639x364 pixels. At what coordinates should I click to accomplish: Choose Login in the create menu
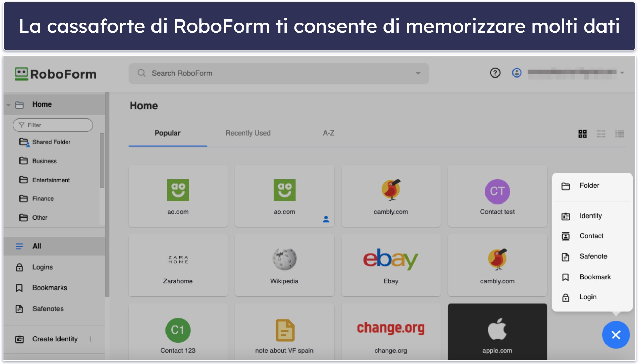pyautogui.click(x=592, y=297)
